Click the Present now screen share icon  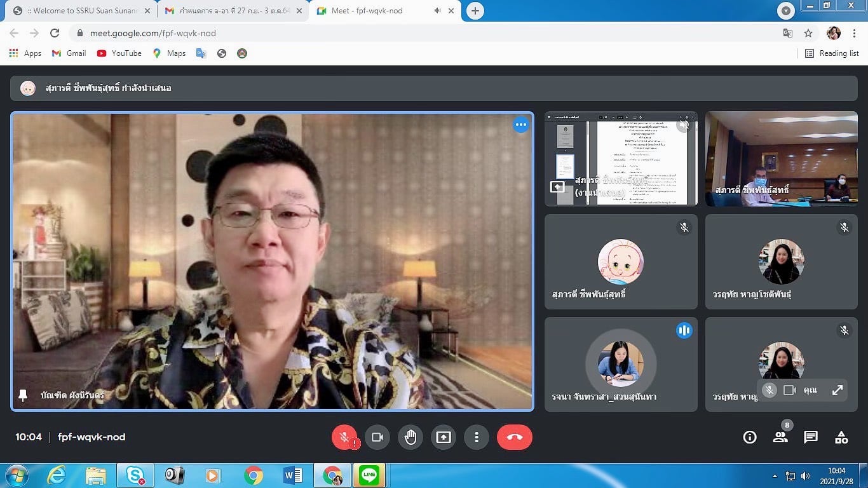click(x=444, y=437)
